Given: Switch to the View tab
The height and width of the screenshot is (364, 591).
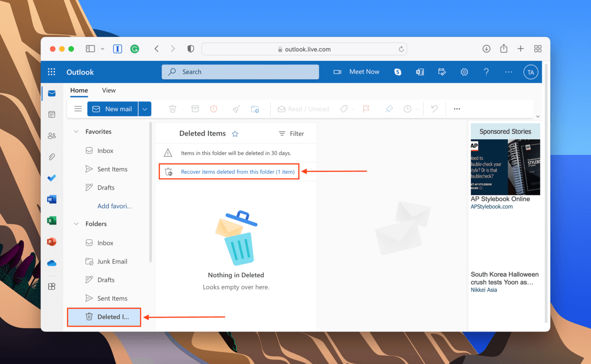Looking at the screenshot, I should pos(109,91).
